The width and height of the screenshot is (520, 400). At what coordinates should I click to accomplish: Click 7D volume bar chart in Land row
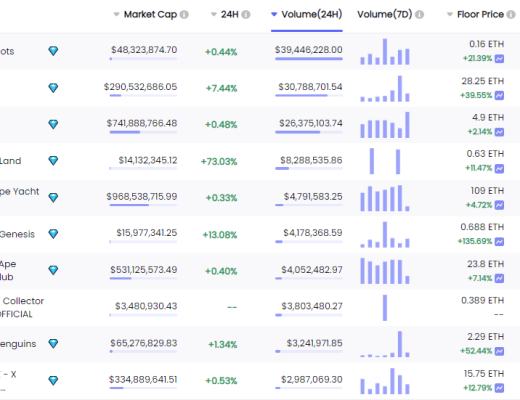coord(385,161)
